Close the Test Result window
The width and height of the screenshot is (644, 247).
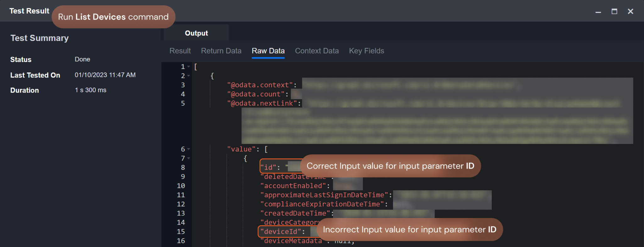pos(630,12)
